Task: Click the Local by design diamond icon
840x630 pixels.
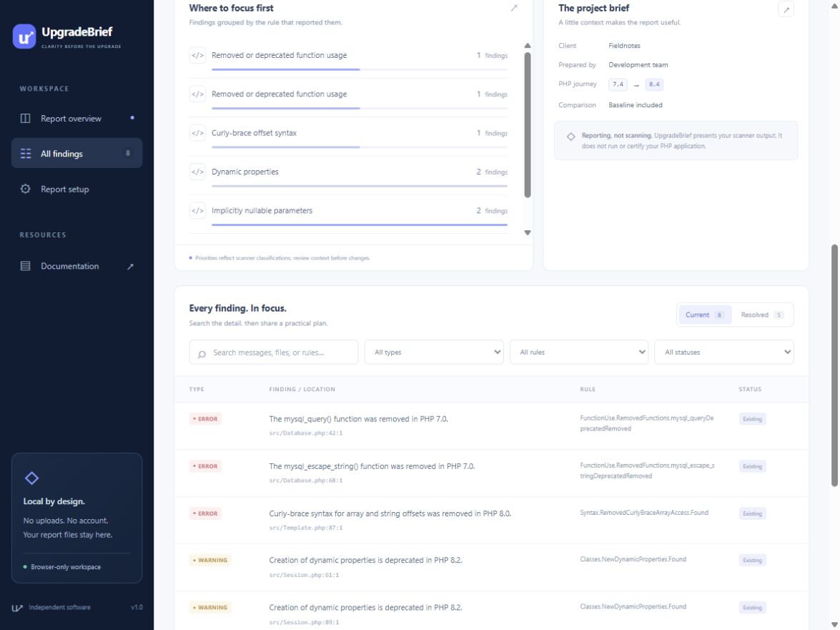Action: click(x=31, y=478)
